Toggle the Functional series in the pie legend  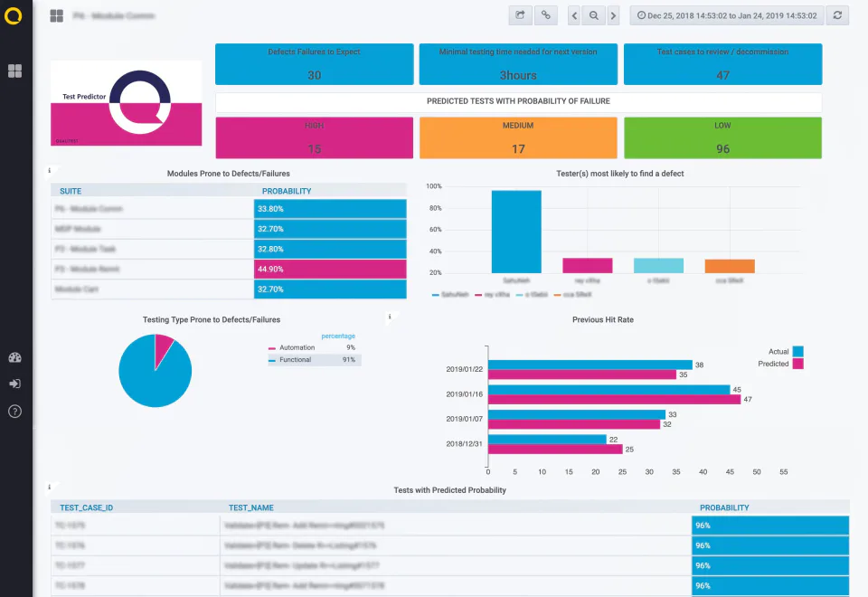[x=295, y=360]
